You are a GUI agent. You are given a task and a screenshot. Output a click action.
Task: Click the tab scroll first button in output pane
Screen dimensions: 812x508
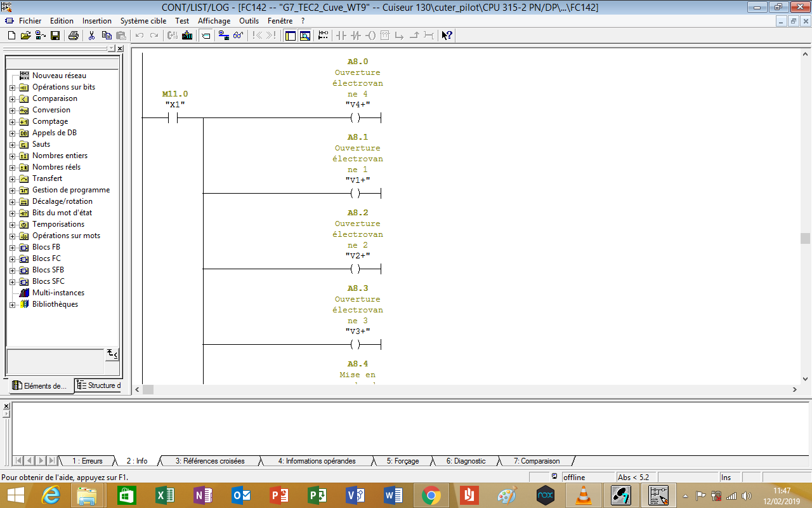point(18,460)
